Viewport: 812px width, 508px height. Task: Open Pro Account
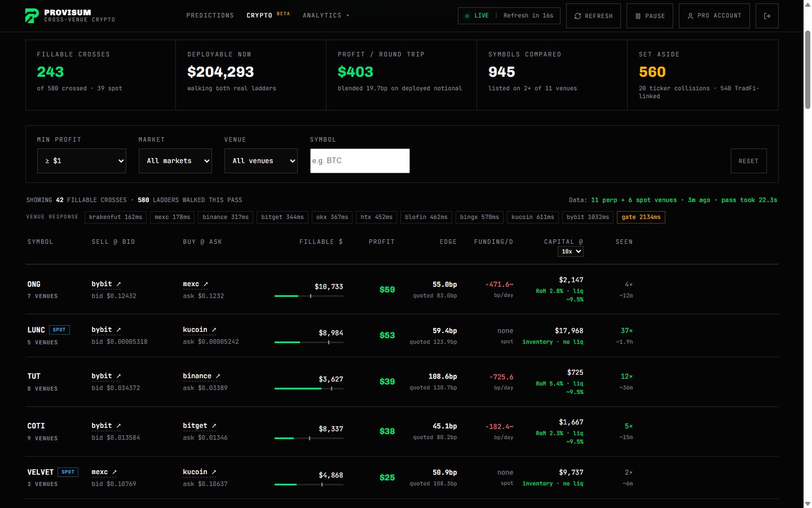(x=714, y=16)
